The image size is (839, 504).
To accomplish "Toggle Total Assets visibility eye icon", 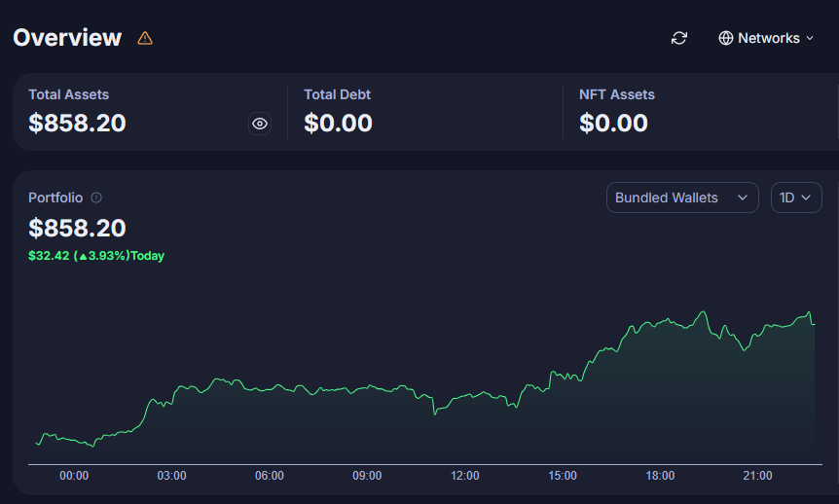I will click(260, 124).
